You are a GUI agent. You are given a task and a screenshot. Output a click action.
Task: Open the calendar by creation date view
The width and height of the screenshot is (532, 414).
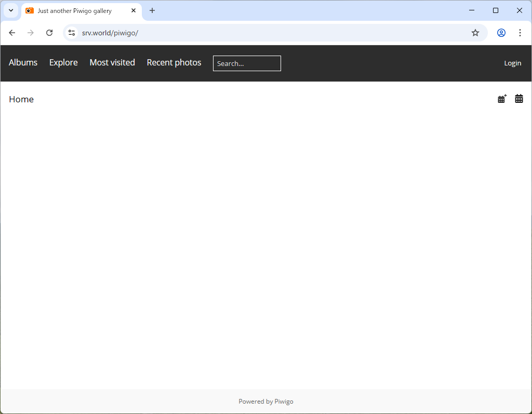[x=518, y=98]
